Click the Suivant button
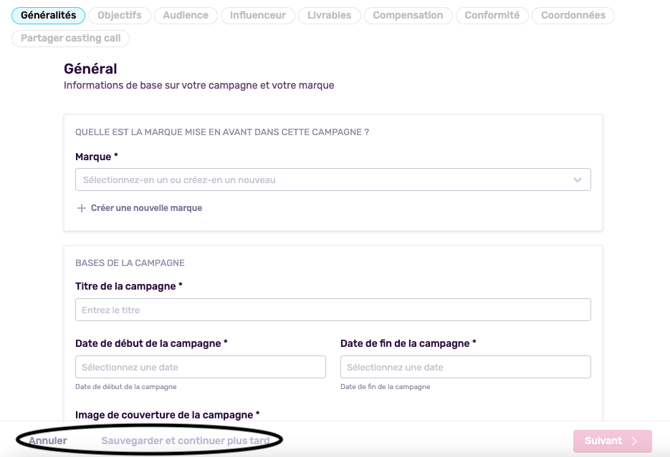670x457 pixels. [612, 441]
